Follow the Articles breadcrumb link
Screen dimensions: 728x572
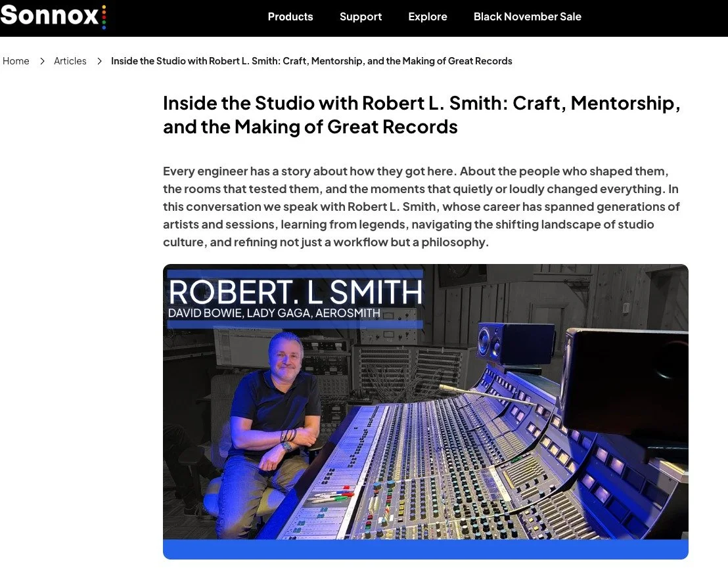click(70, 61)
